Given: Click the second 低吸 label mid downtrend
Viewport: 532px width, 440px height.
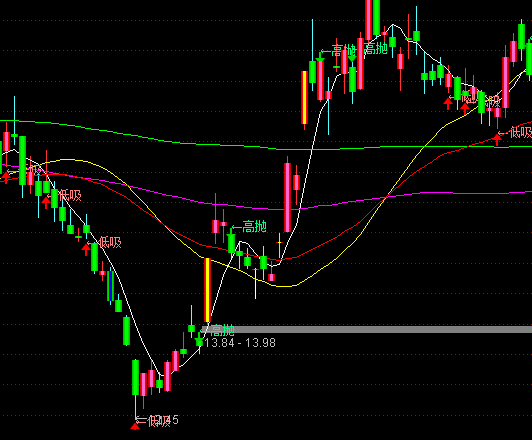Looking at the screenshot, I should (x=110, y=242).
